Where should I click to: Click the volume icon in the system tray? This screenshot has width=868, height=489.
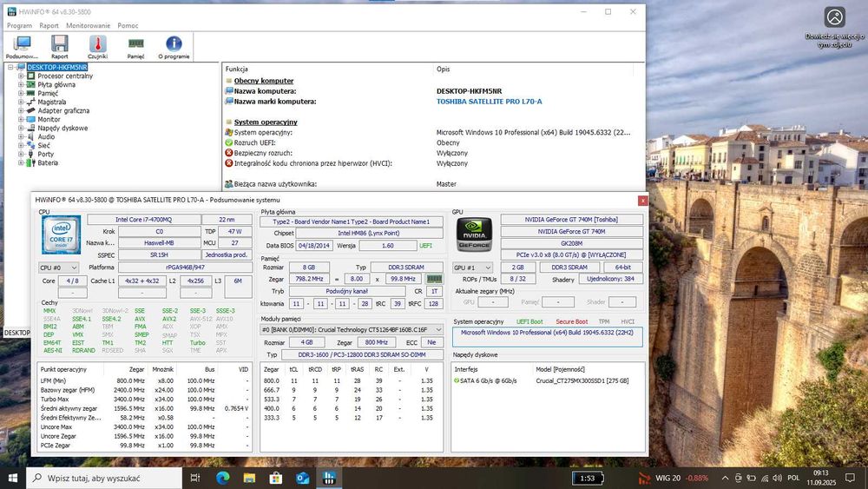click(777, 478)
